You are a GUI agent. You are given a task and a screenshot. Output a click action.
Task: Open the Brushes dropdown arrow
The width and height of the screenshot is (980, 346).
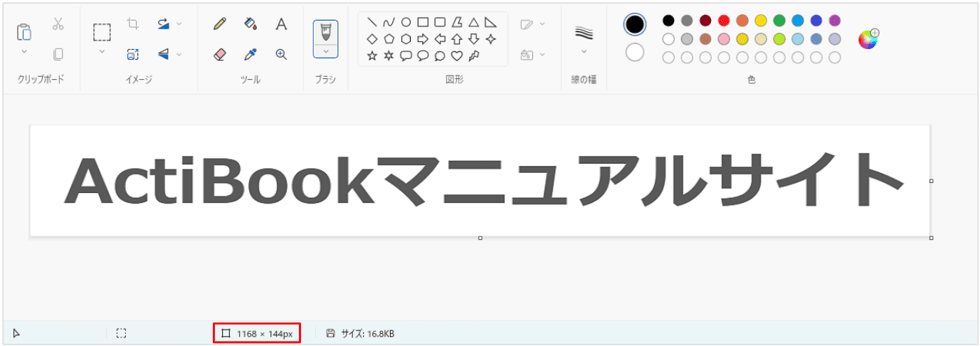tap(325, 51)
